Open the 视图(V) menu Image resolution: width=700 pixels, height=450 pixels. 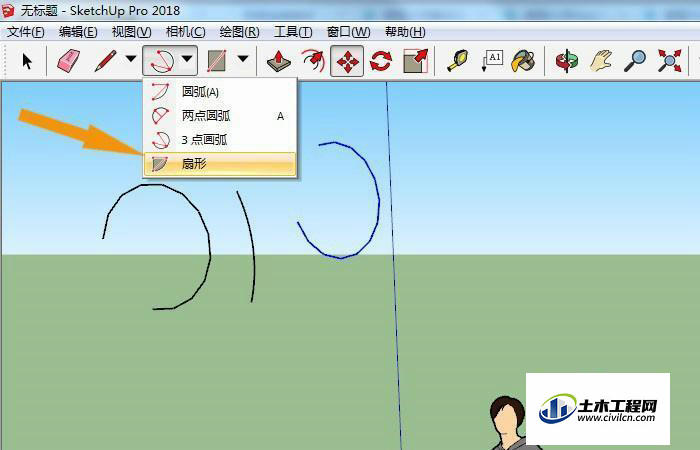(131, 32)
